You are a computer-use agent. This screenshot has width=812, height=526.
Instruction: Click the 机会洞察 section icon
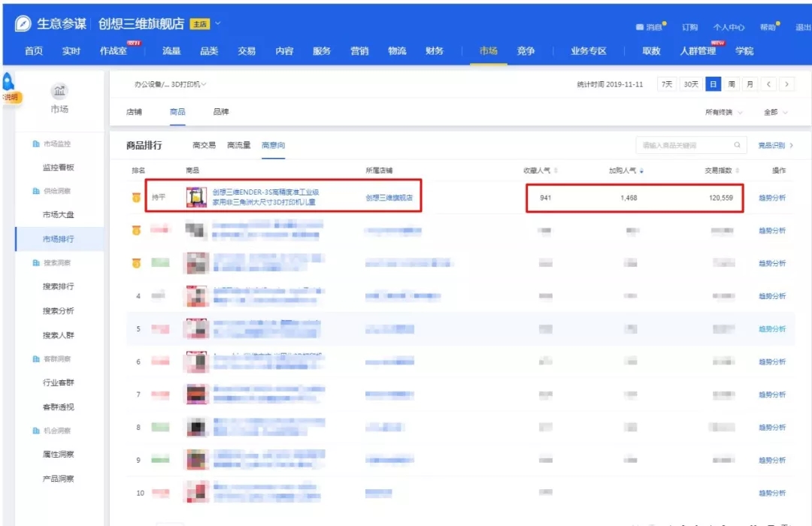[36, 431]
